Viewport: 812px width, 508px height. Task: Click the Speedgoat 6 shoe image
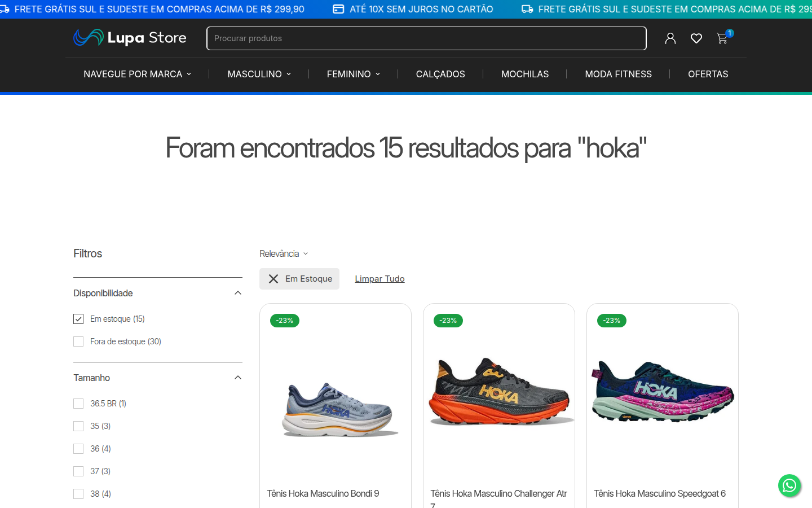pyautogui.click(x=663, y=392)
